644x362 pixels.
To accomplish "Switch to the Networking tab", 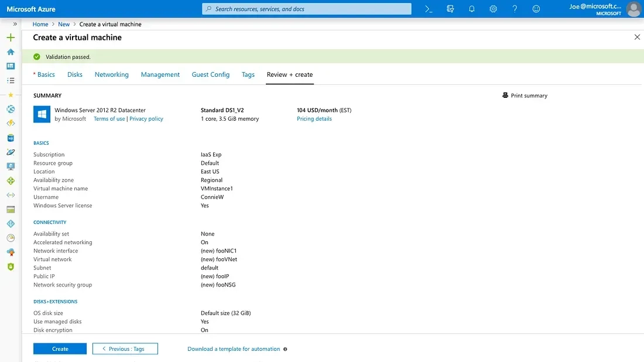I will coord(112,74).
